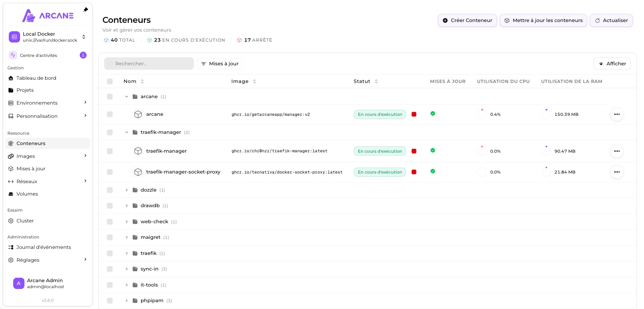644x309 pixels.
Task: Select the arcane group checkbox
Action: [110, 97]
